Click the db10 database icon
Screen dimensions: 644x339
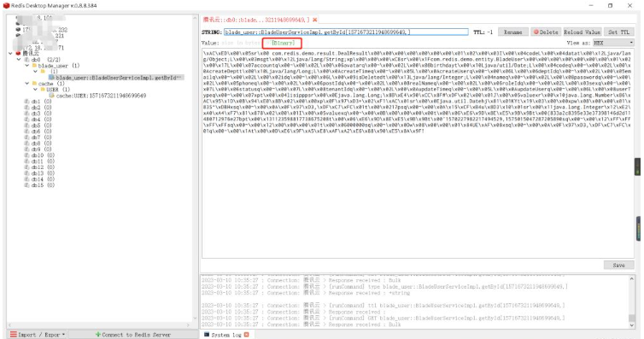click(x=26, y=155)
